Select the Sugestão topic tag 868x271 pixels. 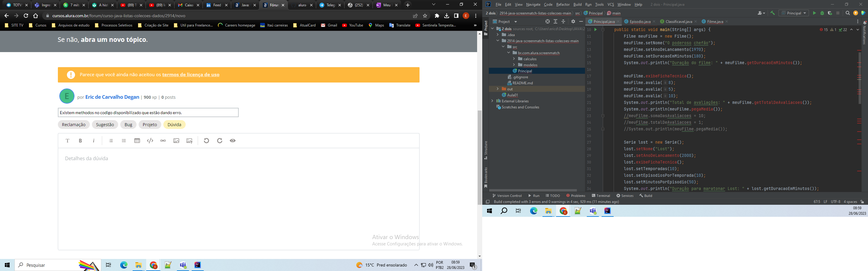tap(105, 125)
